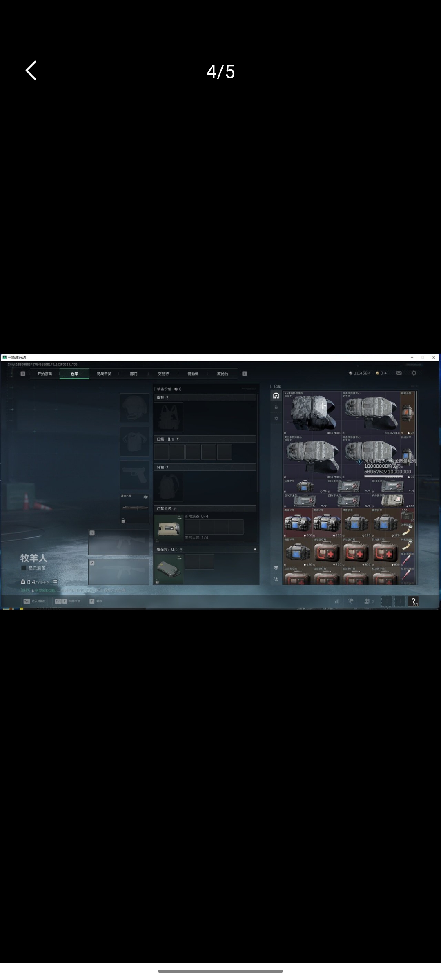Click the stacked layers icon in sidebar
This screenshot has width=441, height=980.
276,568
